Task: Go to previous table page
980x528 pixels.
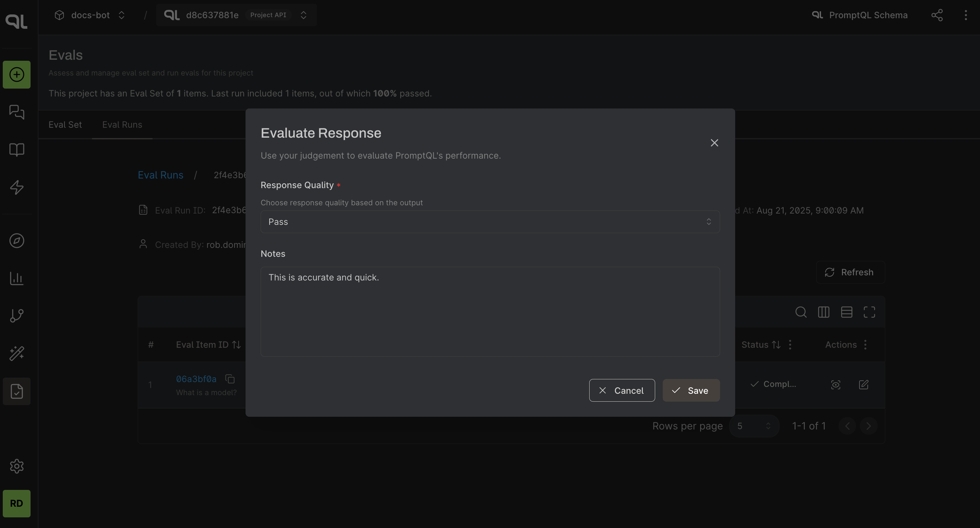Action: point(847,426)
